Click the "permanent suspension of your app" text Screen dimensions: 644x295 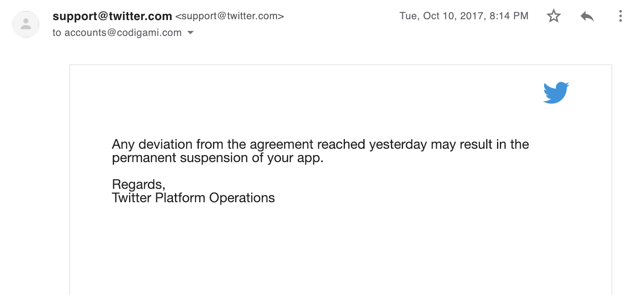tap(217, 158)
